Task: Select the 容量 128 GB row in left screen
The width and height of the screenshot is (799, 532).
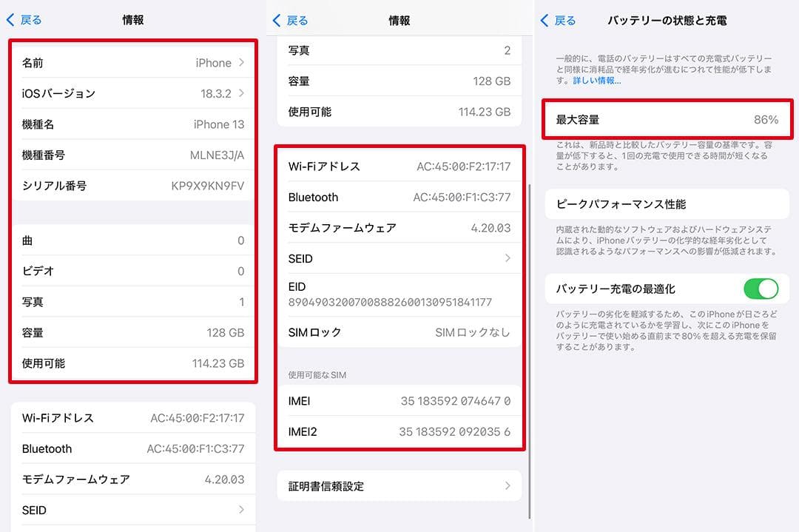Action: [x=133, y=333]
